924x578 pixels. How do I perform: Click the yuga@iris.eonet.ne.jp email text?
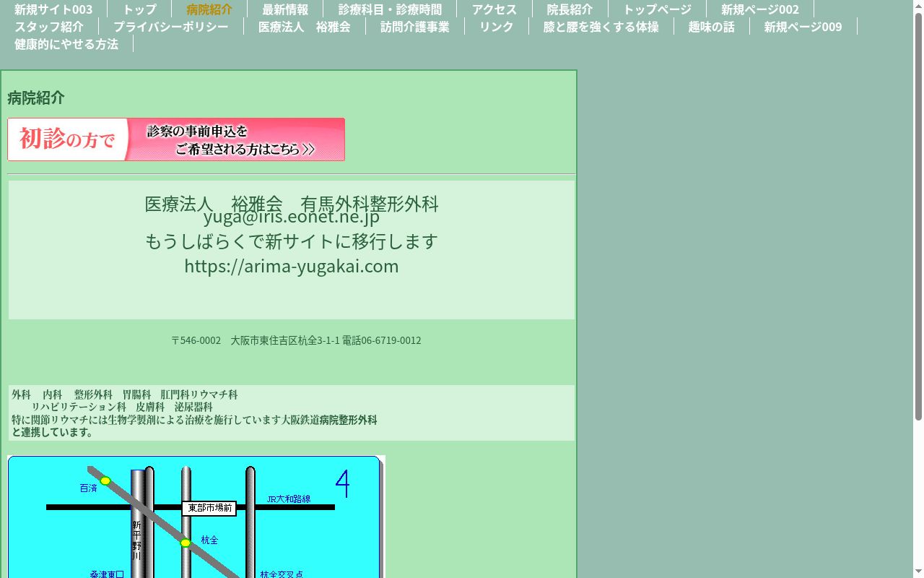click(x=292, y=217)
